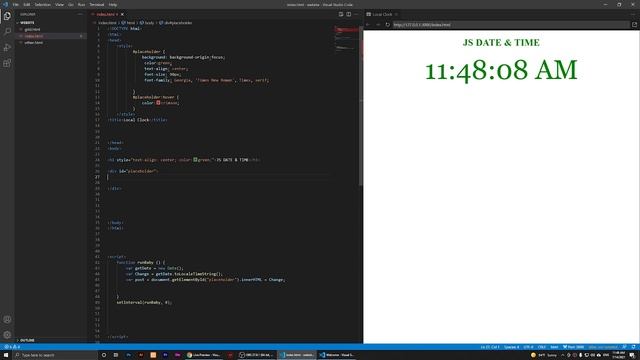This screenshot has width=640, height=360.
Task: Reload the preview browser page
Action: click(388, 24)
